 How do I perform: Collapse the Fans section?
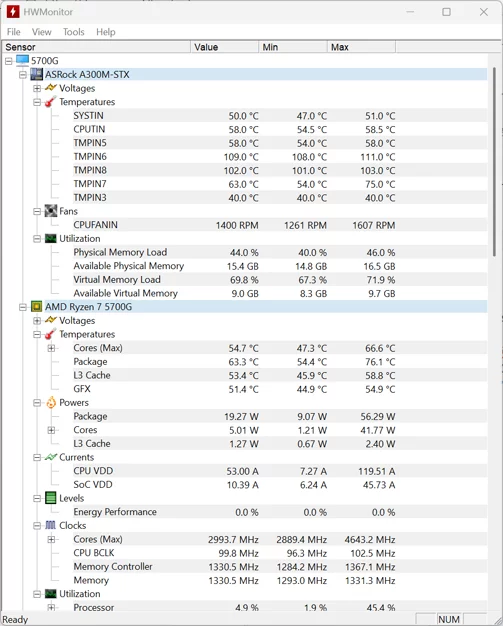point(37,211)
